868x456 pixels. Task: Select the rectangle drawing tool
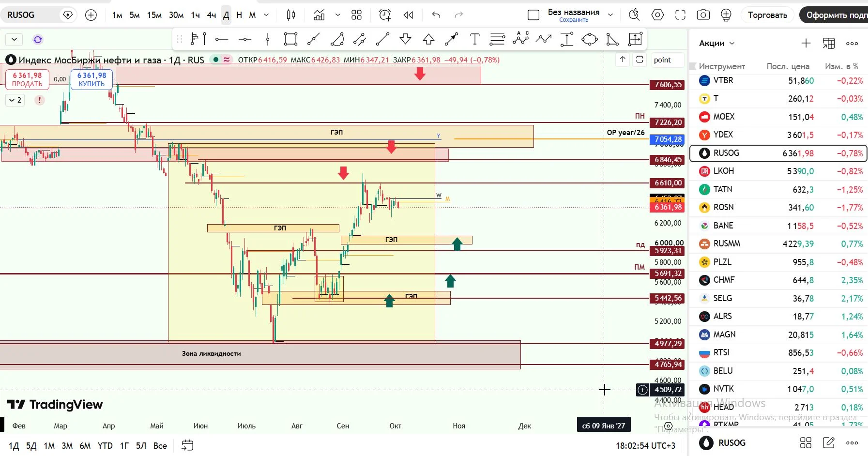290,39
